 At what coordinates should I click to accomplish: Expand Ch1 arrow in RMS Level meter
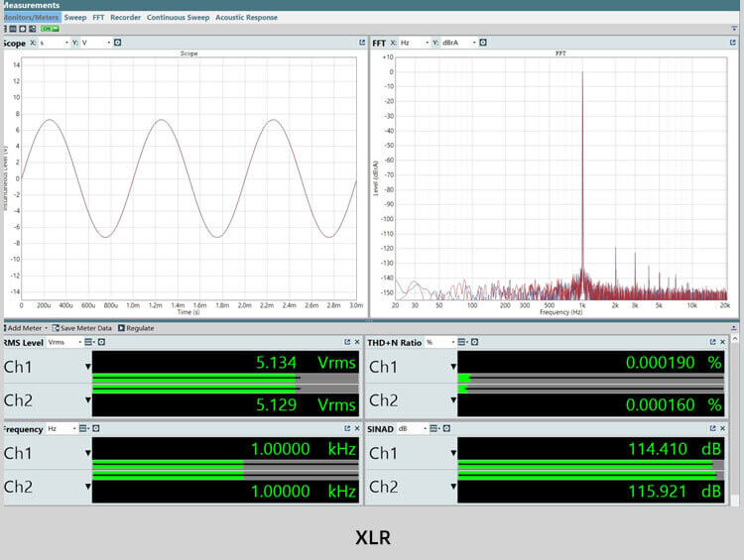pyautogui.click(x=87, y=367)
